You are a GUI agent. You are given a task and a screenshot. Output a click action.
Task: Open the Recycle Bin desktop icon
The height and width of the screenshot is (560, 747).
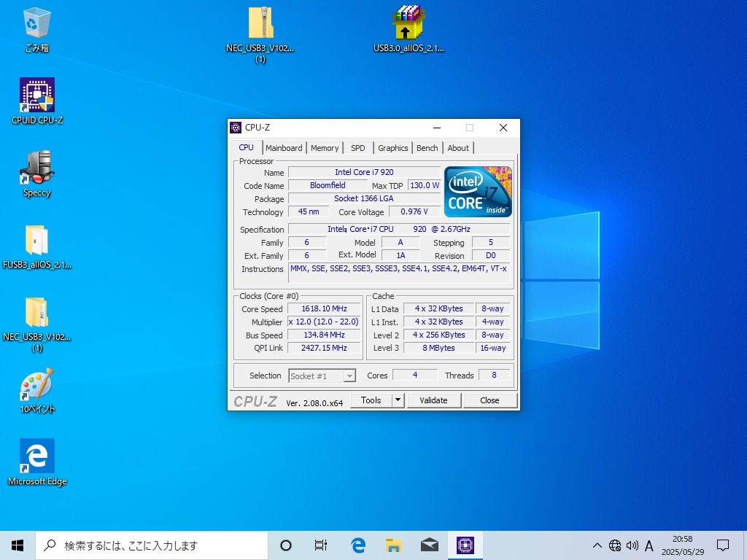click(36, 29)
